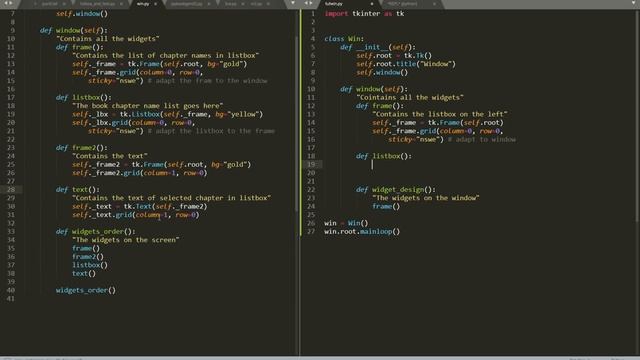
Task: Close the REPL python tab
Action: 434,4
